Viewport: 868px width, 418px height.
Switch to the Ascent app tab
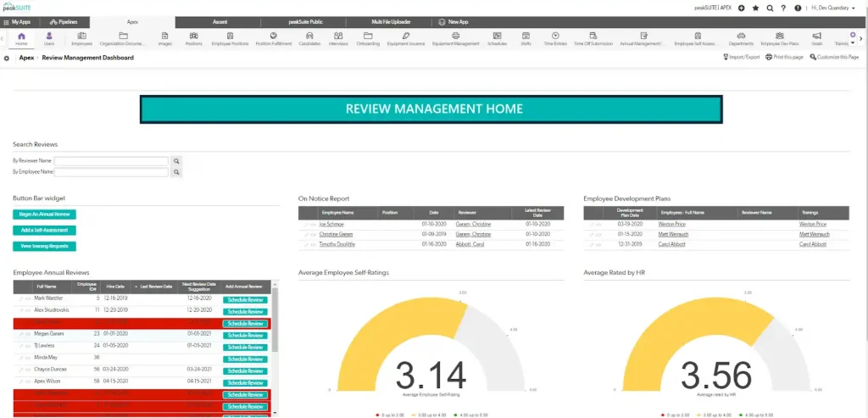[x=220, y=22]
